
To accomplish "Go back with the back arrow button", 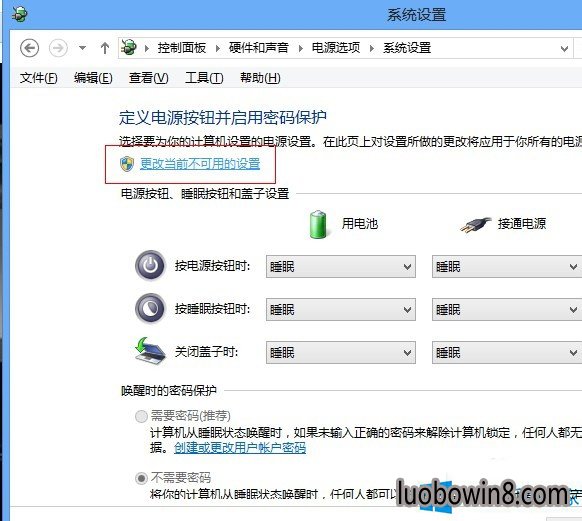I will click(29, 48).
